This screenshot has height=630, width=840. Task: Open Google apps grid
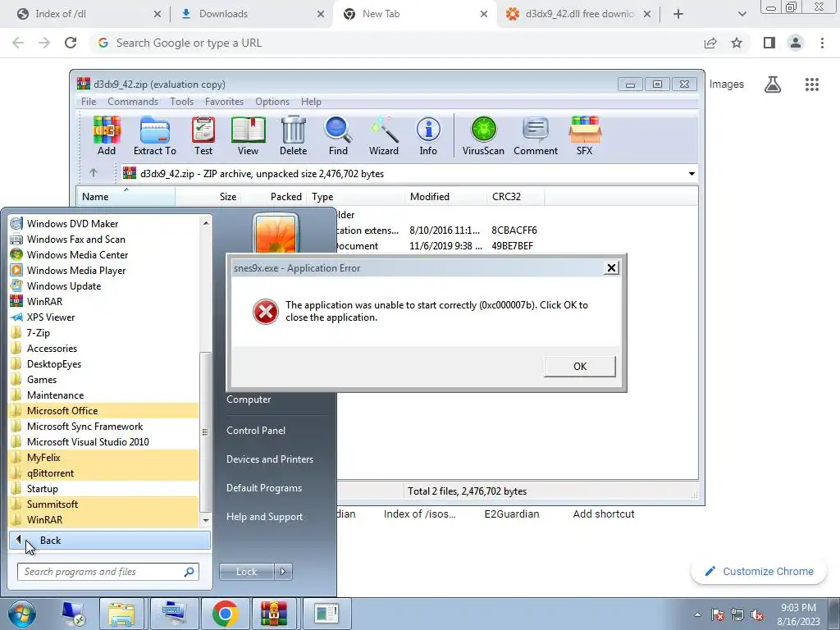812,84
